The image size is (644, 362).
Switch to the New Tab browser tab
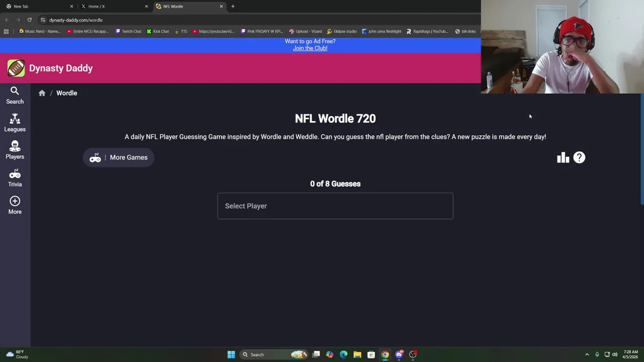click(x=38, y=6)
